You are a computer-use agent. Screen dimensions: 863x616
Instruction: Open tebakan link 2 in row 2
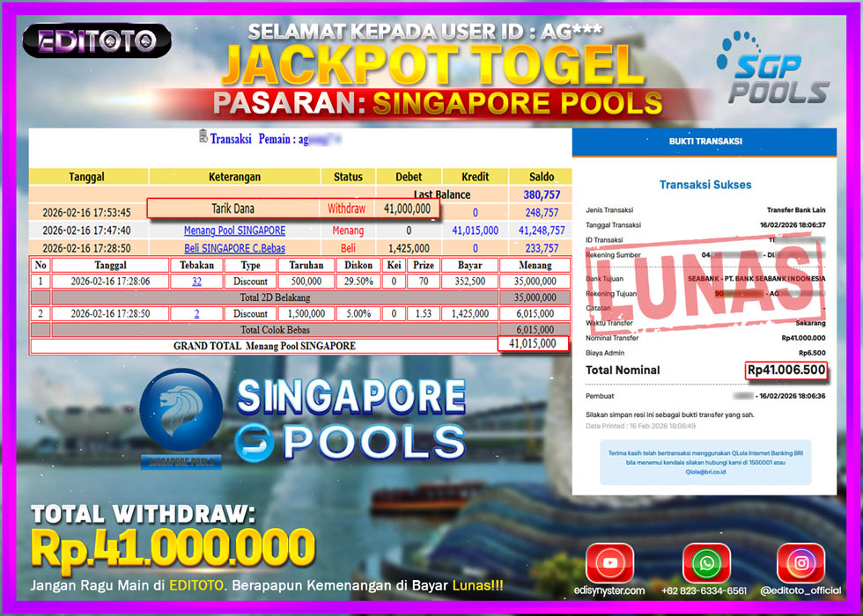[196, 313]
